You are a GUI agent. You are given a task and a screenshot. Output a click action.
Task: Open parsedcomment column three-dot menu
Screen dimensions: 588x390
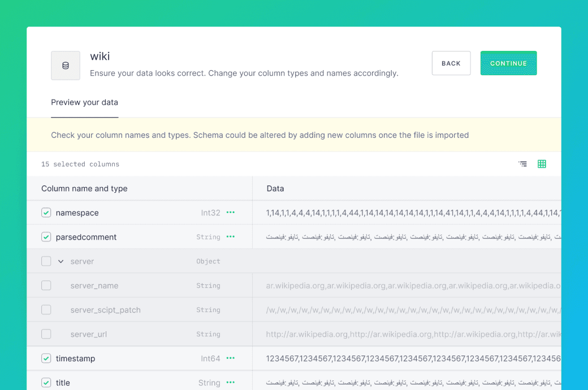point(231,237)
